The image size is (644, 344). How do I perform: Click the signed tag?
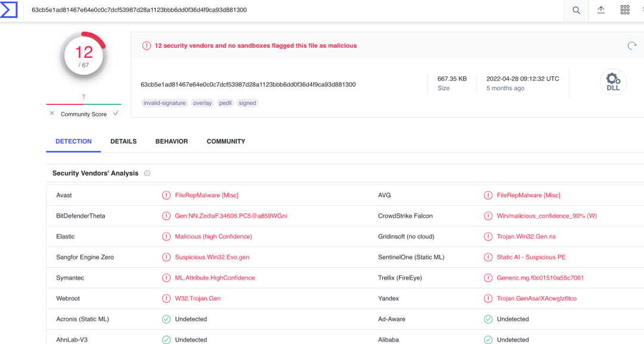point(247,103)
